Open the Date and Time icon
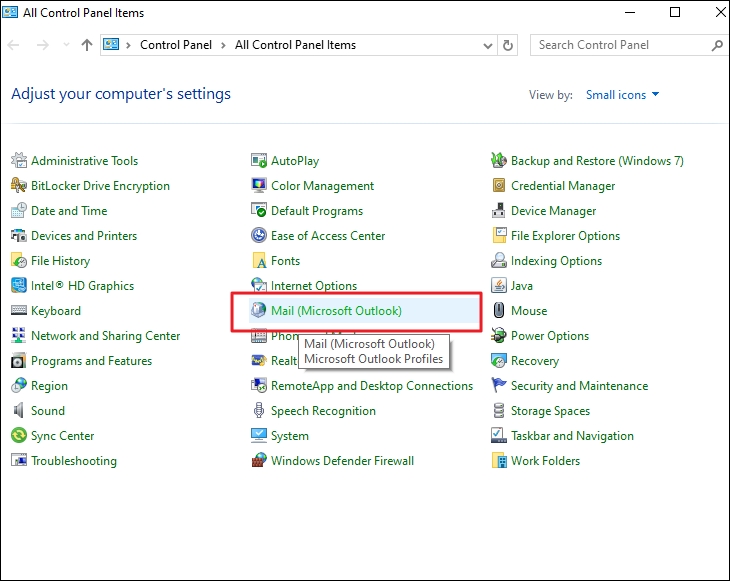 [x=19, y=211]
